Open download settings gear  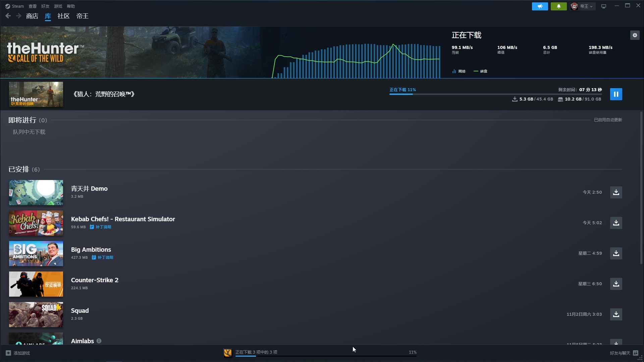(x=635, y=35)
